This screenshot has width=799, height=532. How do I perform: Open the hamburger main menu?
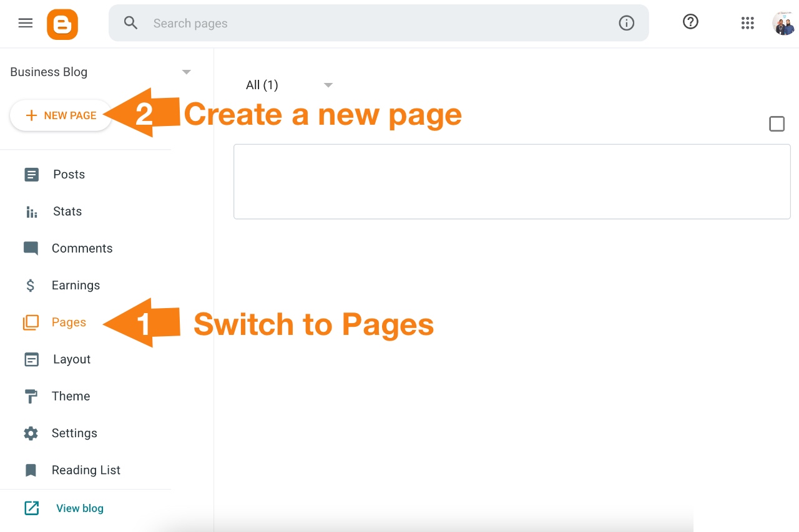(x=26, y=23)
